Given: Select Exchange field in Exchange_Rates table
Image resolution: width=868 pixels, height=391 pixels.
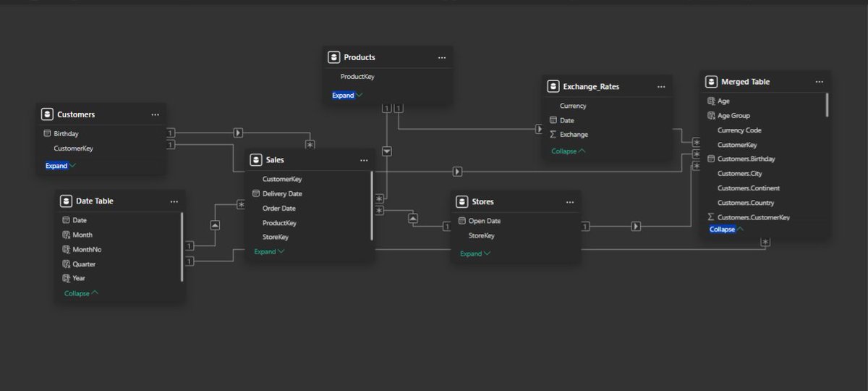Looking at the screenshot, I should coord(574,135).
